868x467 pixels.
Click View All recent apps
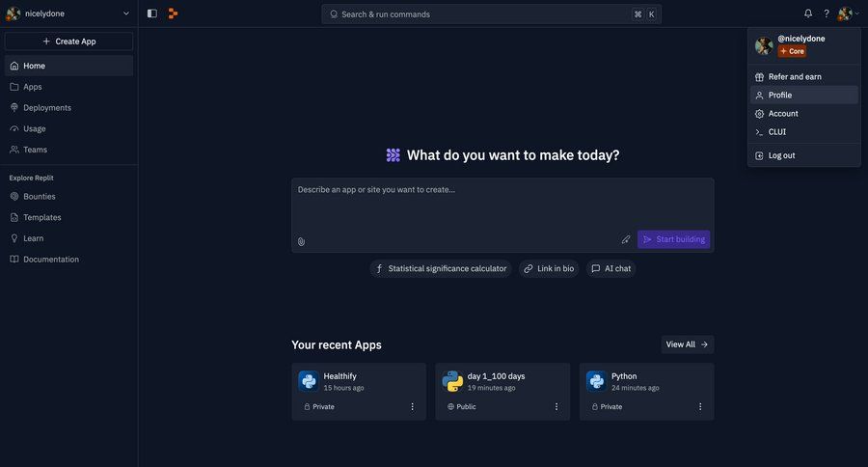(688, 344)
